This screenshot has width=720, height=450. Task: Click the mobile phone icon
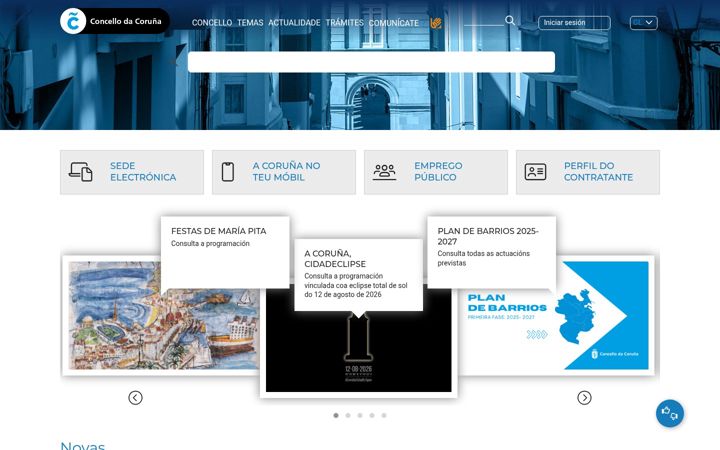coord(228,172)
